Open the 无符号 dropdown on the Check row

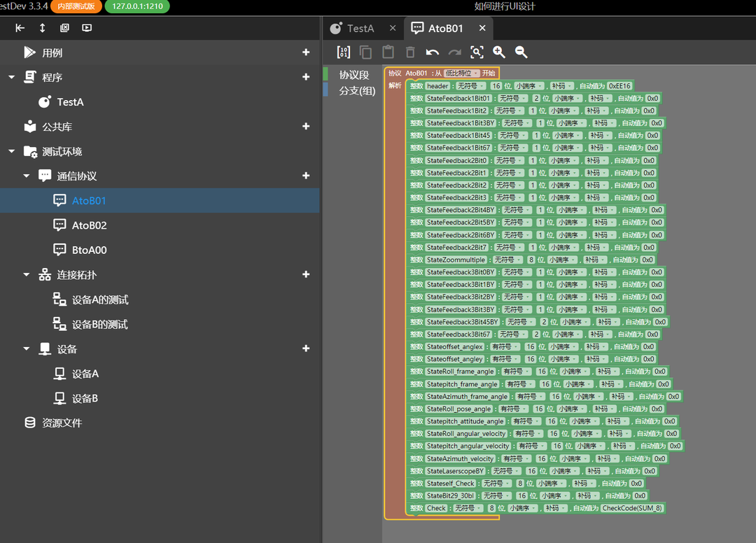pyautogui.click(x=468, y=508)
